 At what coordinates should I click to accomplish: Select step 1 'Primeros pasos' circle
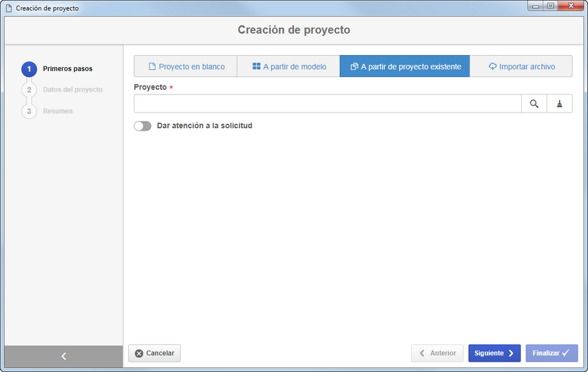29,69
